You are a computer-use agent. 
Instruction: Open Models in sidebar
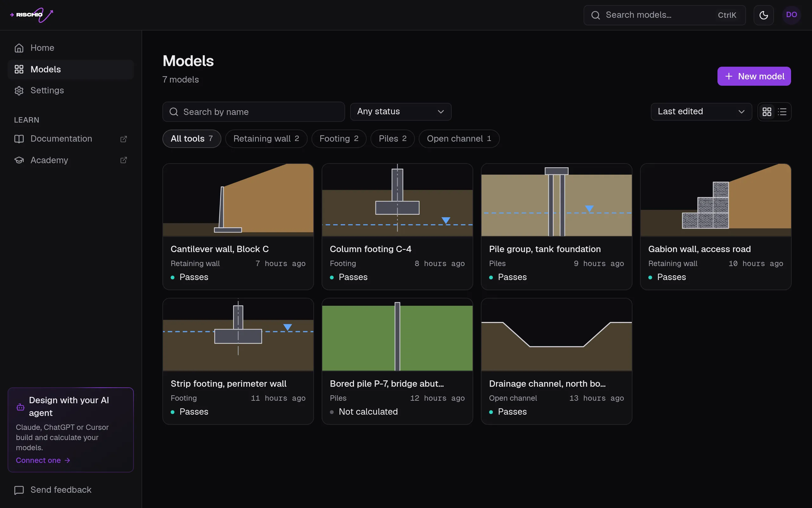[x=71, y=70]
